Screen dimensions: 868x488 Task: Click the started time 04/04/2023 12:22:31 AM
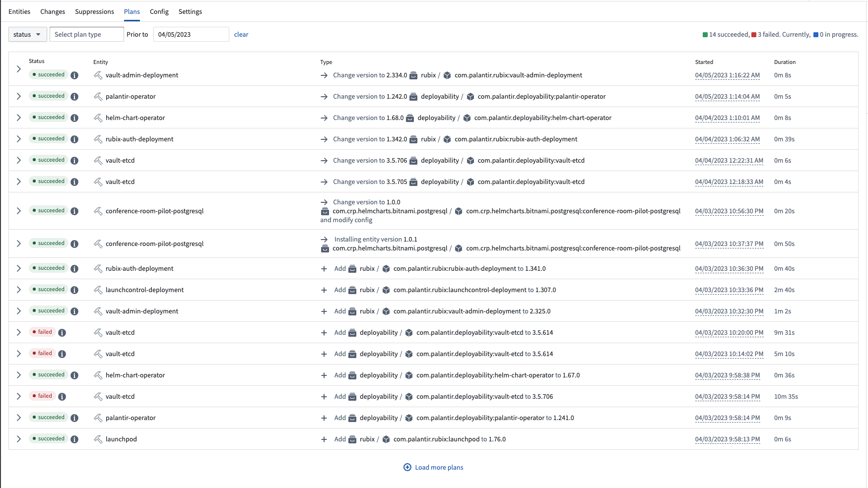coord(729,161)
